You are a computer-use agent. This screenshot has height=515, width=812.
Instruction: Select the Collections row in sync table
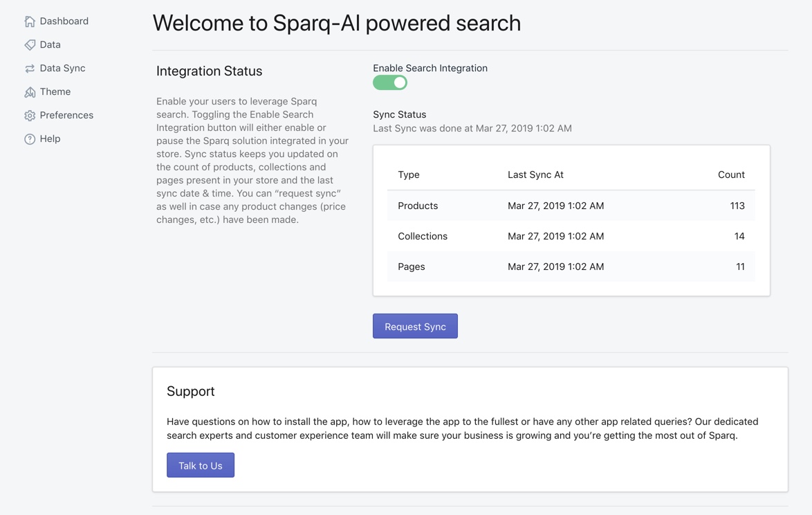423,237
